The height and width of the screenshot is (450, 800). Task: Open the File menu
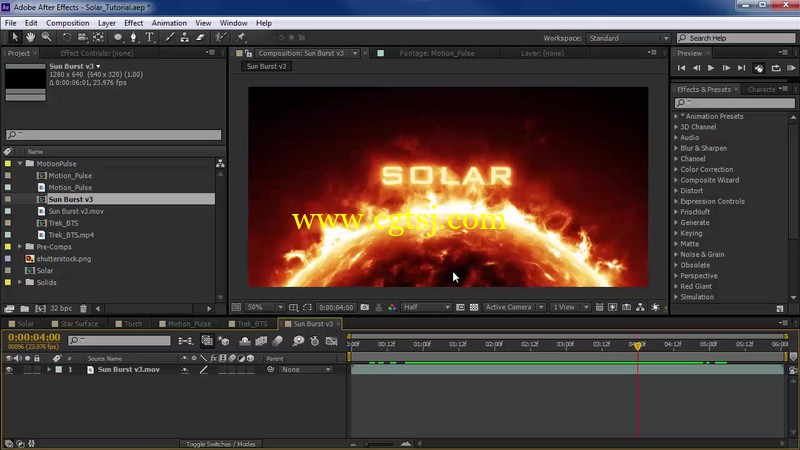pyautogui.click(x=10, y=23)
